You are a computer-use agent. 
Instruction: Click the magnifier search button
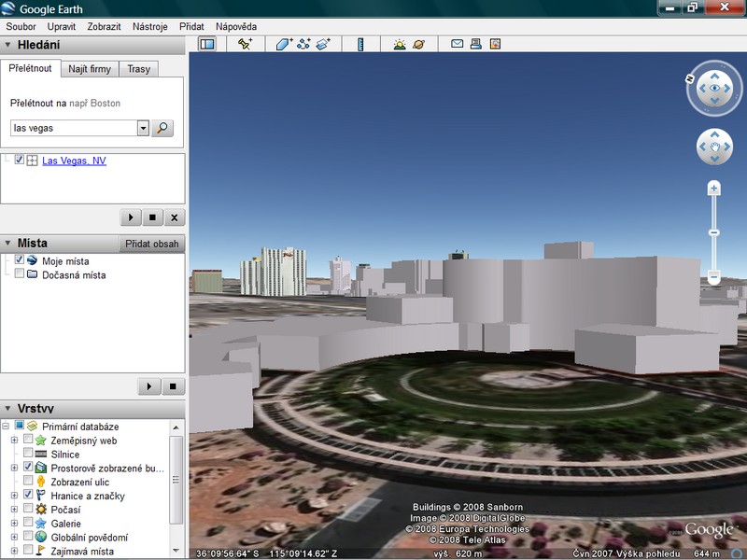pos(162,128)
